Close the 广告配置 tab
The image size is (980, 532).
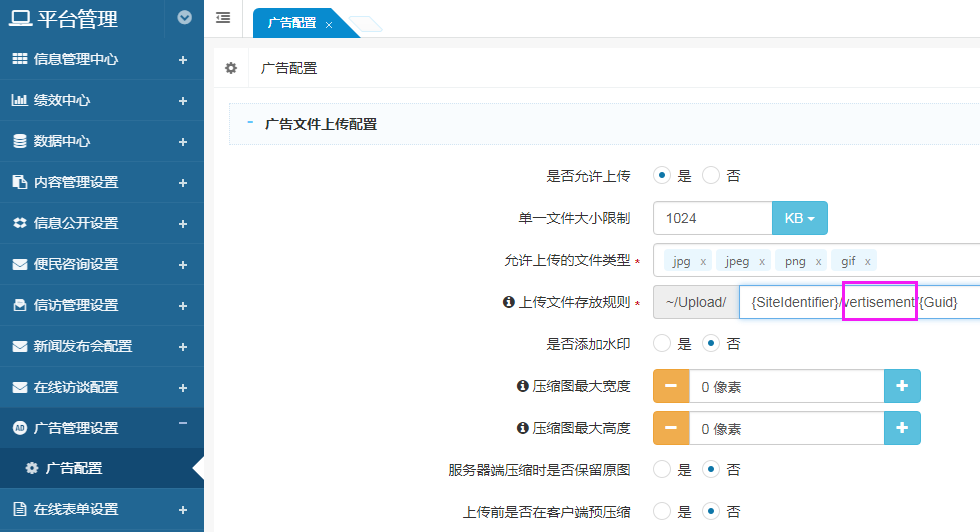coord(329,24)
